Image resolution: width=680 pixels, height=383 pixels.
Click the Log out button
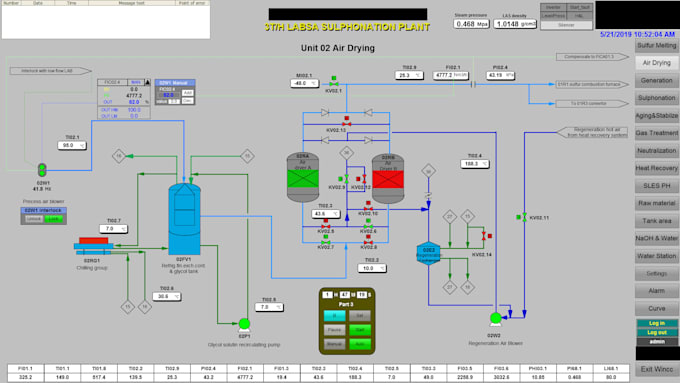point(657,333)
